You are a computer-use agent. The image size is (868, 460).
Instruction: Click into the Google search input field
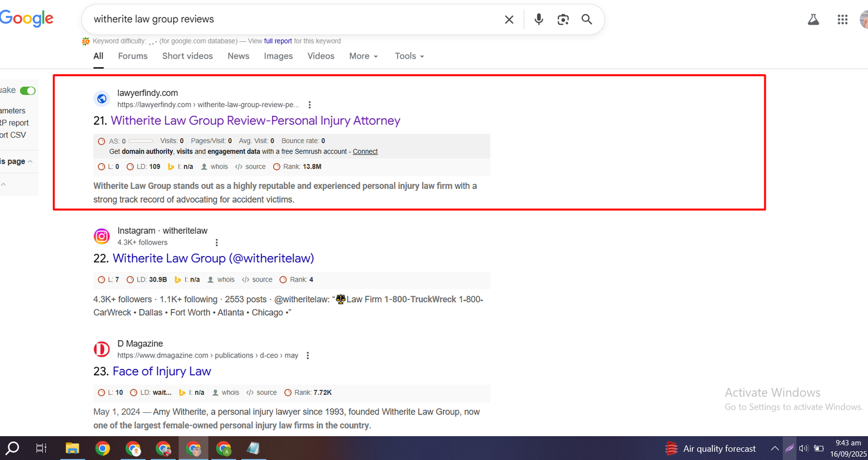(293, 20)
